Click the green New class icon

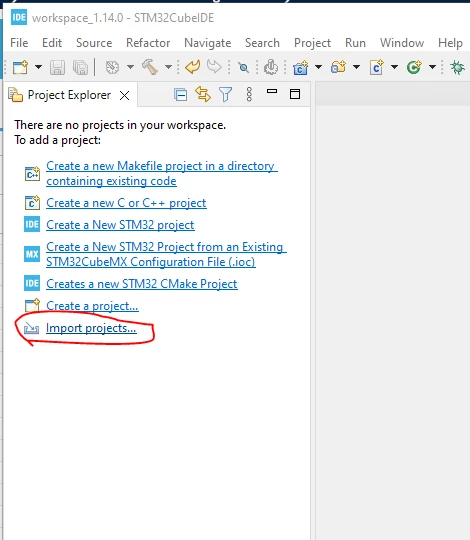(x=414, y=67)
